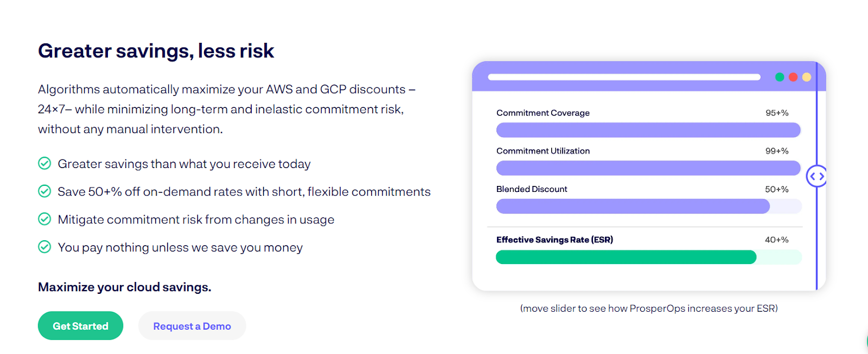868x354 pixels.
Task: Click the Maximize your cloud savings text
Action: (x=125, y=287)
